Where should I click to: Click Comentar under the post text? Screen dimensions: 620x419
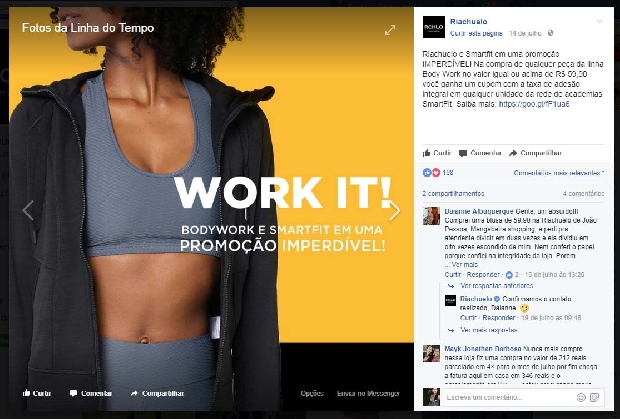tap(480, 153)
